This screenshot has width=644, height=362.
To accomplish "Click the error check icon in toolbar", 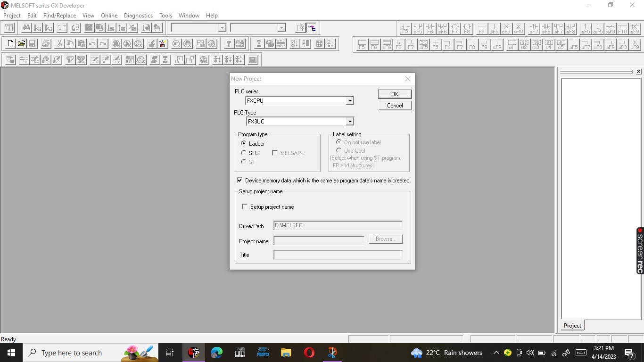I will [281, 44].
